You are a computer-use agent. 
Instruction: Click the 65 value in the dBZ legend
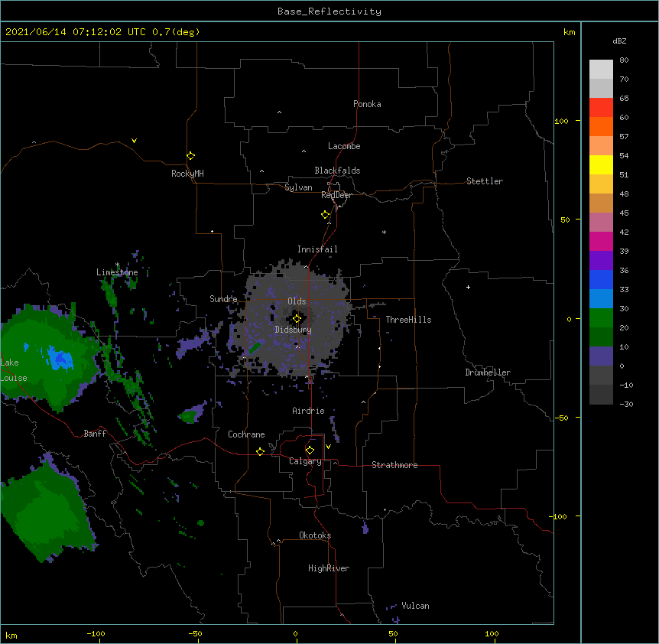pos(624,99)
